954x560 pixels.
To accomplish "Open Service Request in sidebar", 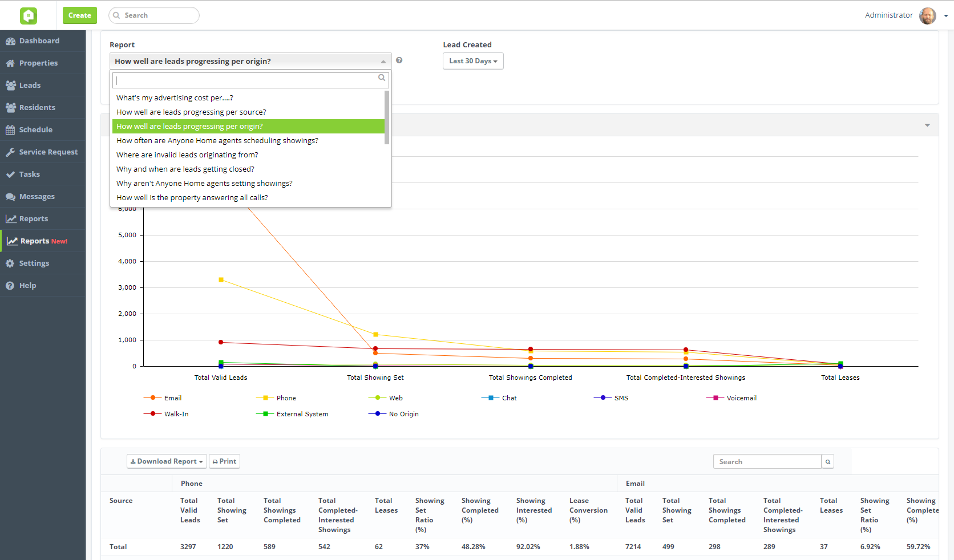I will click(x=43, y=152).
